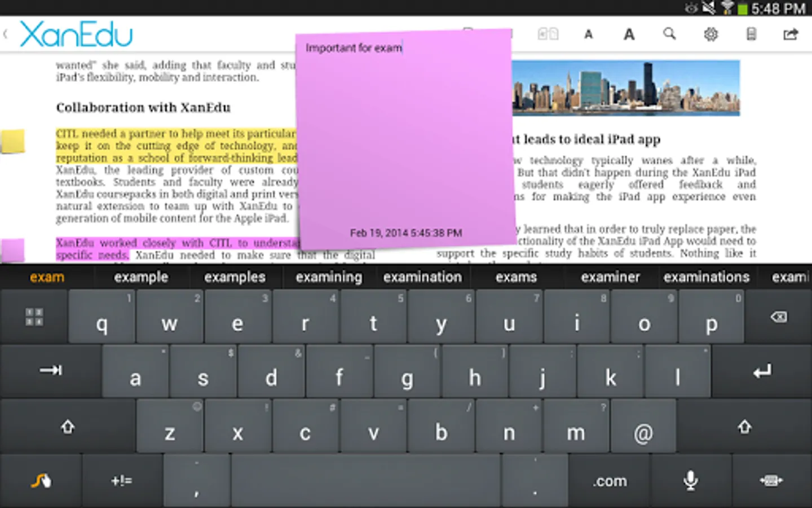This screenshot has width=812, height=508.
Task: Tap the space bar
Action: pyautogui.click(x=365, y=480)
